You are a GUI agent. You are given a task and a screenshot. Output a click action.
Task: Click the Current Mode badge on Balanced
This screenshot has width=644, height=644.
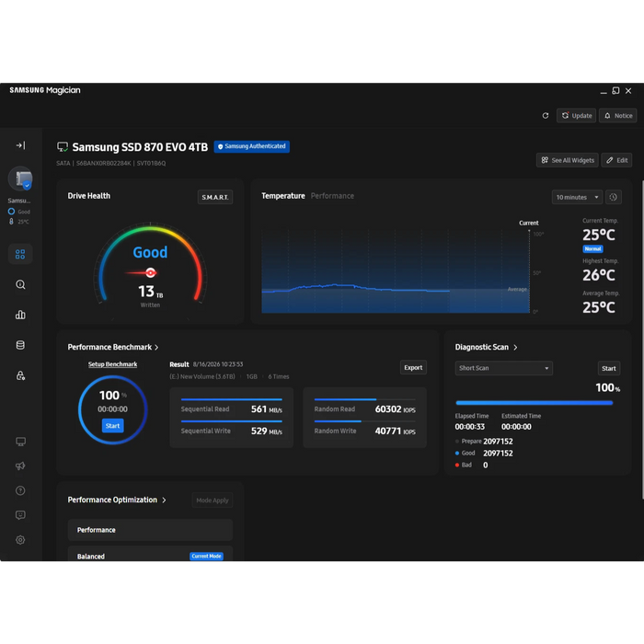(x=206, y=556)
